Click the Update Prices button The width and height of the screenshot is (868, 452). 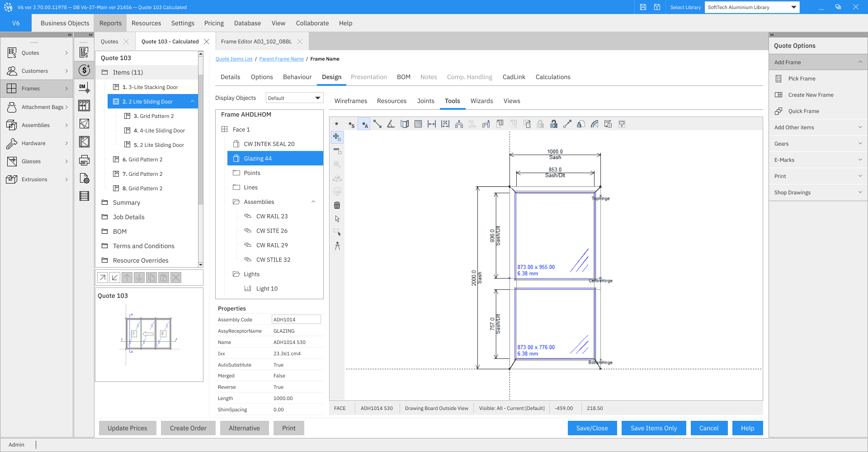tap(127, 428)
